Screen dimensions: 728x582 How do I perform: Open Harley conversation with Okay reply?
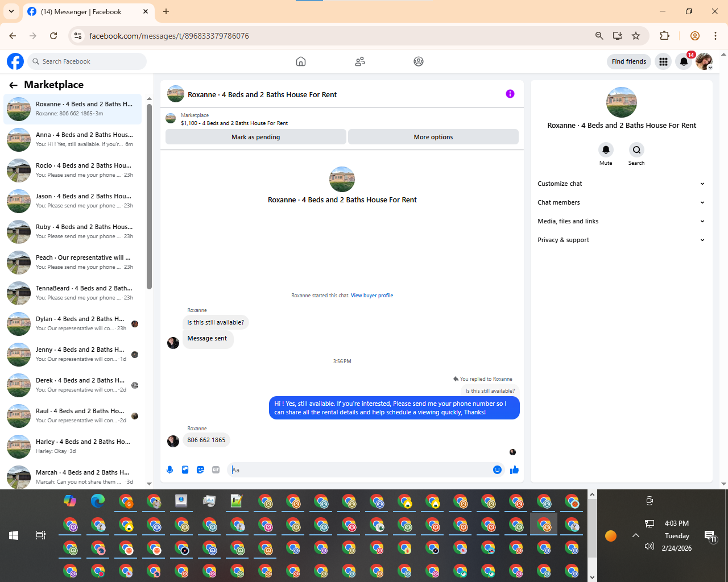[73, 446]
